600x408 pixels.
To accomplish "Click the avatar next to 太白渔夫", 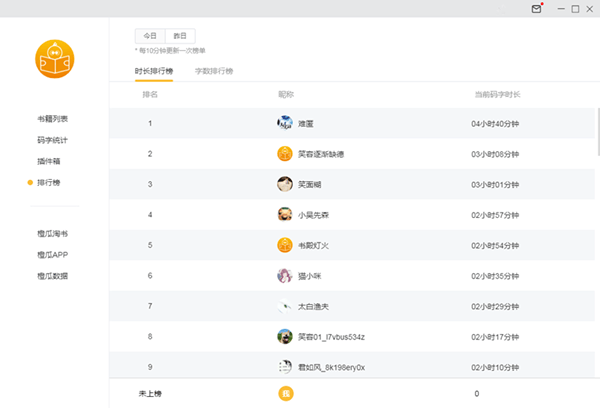I will pos(285,306).
